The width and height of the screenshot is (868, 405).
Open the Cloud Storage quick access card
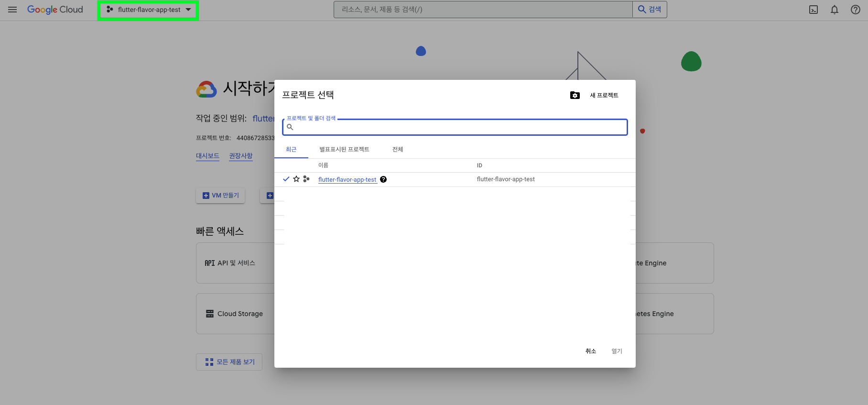coord(235,314)
